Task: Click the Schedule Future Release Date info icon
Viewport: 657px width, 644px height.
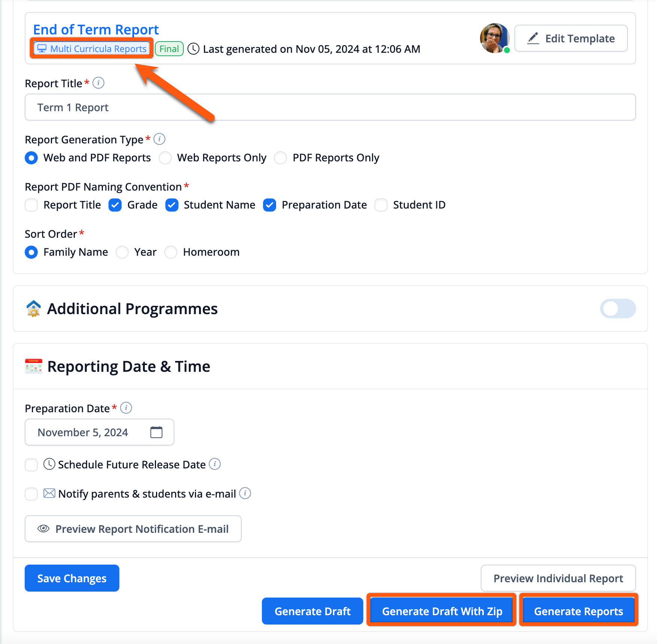Action: 215,464
